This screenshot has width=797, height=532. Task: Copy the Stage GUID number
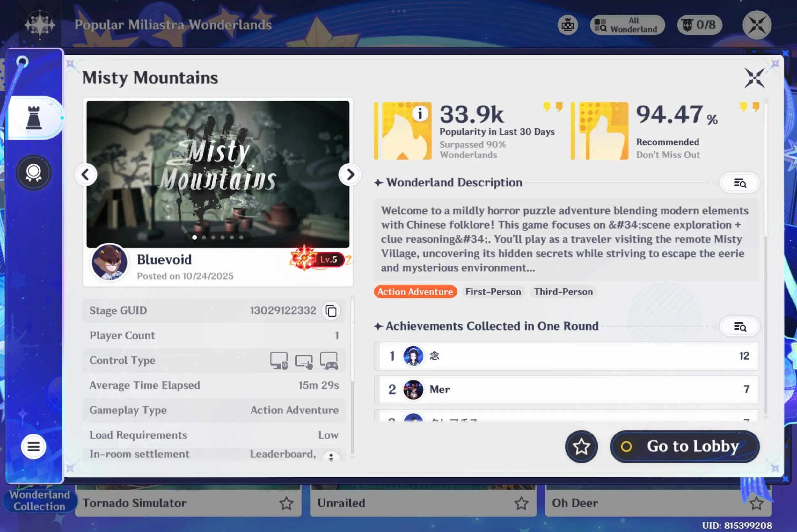click(x=331, y=311)
